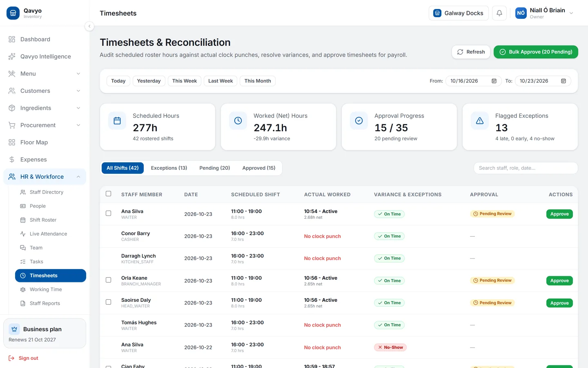Collapse the HR & Workforce section
The width and height of the screenshot is (588, 368).
[x=45, y=177]
